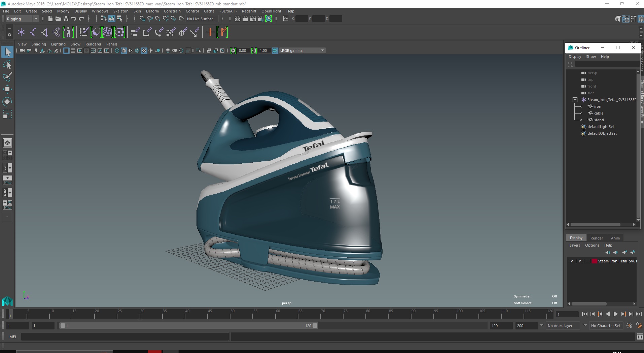Click the Maya home icon bottom-left
The image size is (644, 353).
7,301
